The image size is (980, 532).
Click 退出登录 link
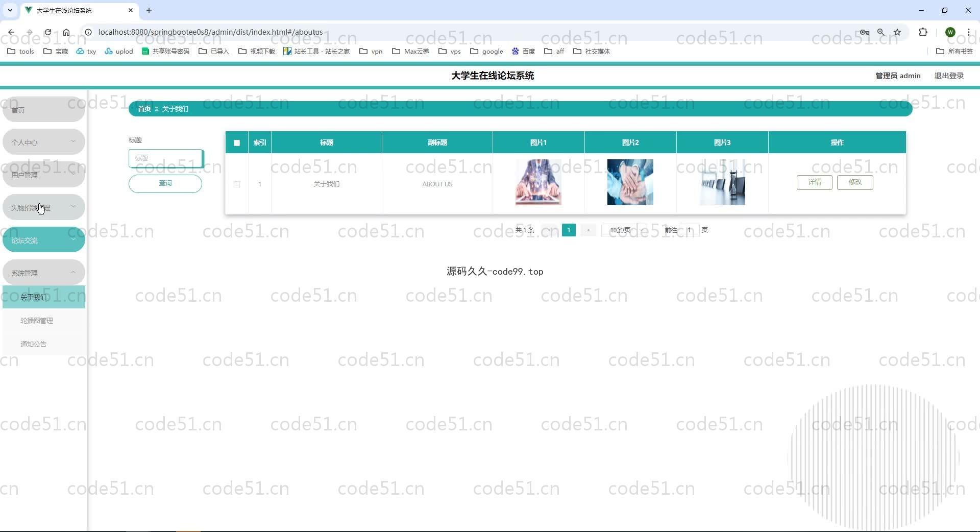coord(949,76)
